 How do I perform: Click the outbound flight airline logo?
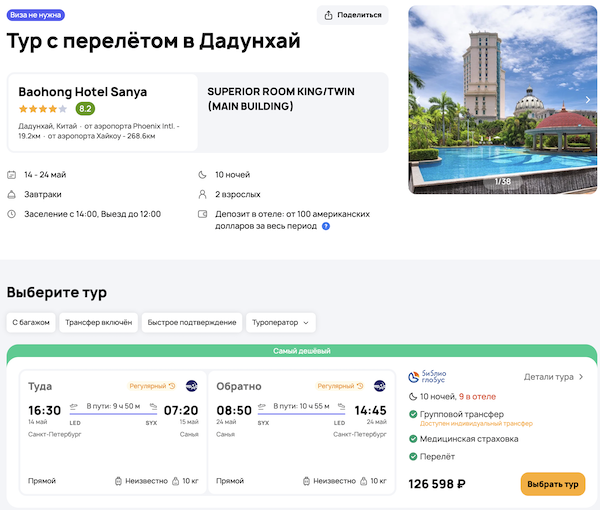[x=191, y=385]
